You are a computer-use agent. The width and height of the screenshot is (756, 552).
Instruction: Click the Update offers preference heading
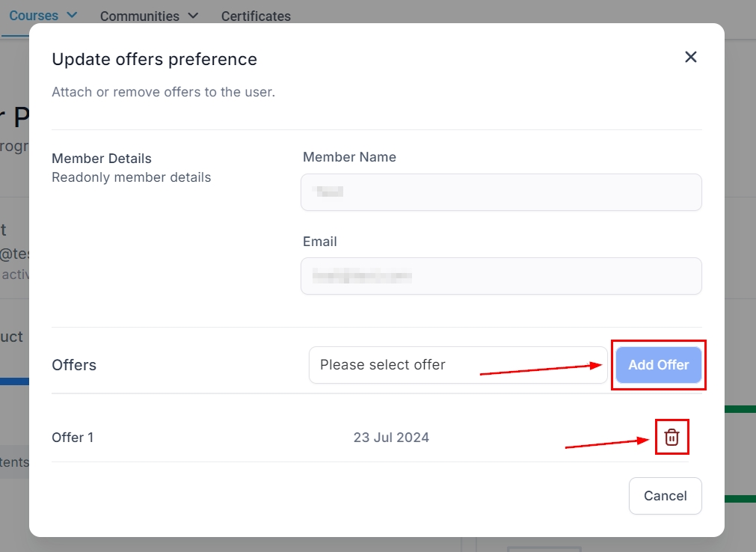[154, 59]
